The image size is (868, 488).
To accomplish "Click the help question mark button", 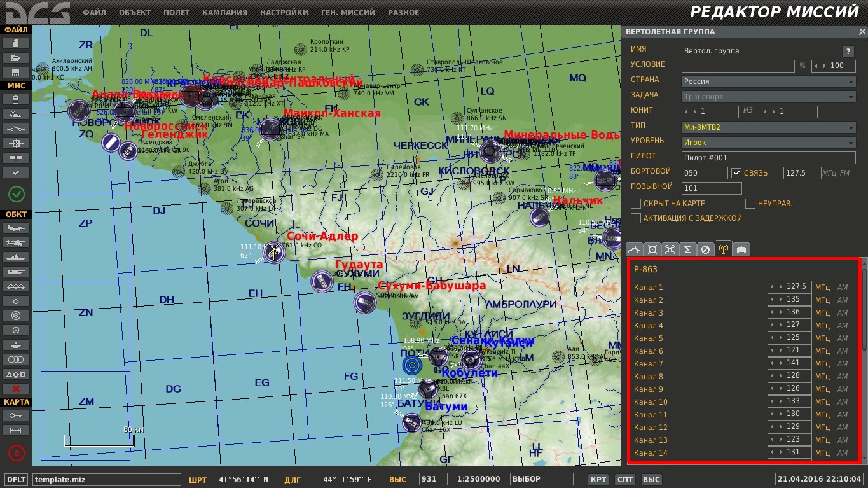I will click(848, 51).
